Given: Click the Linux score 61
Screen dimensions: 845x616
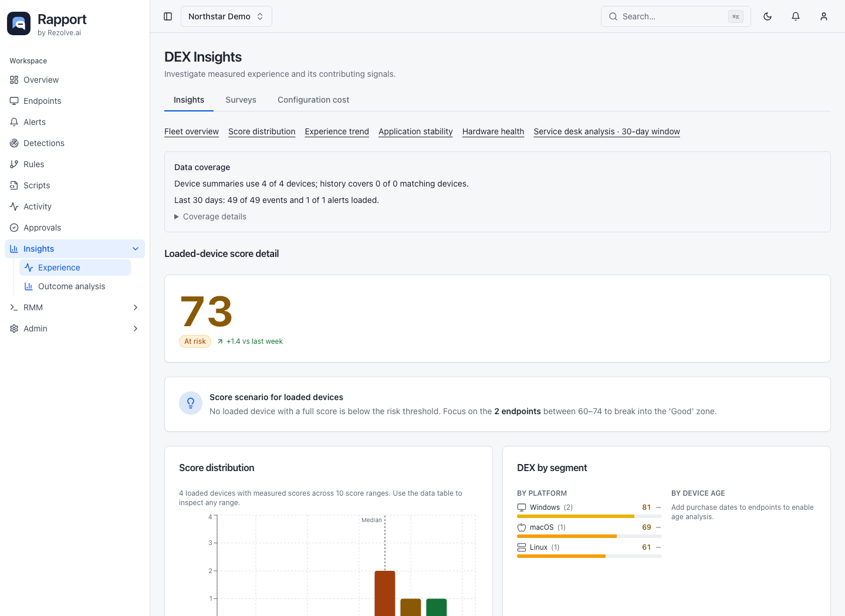Looking at the screenshot, I should point(646,547).
